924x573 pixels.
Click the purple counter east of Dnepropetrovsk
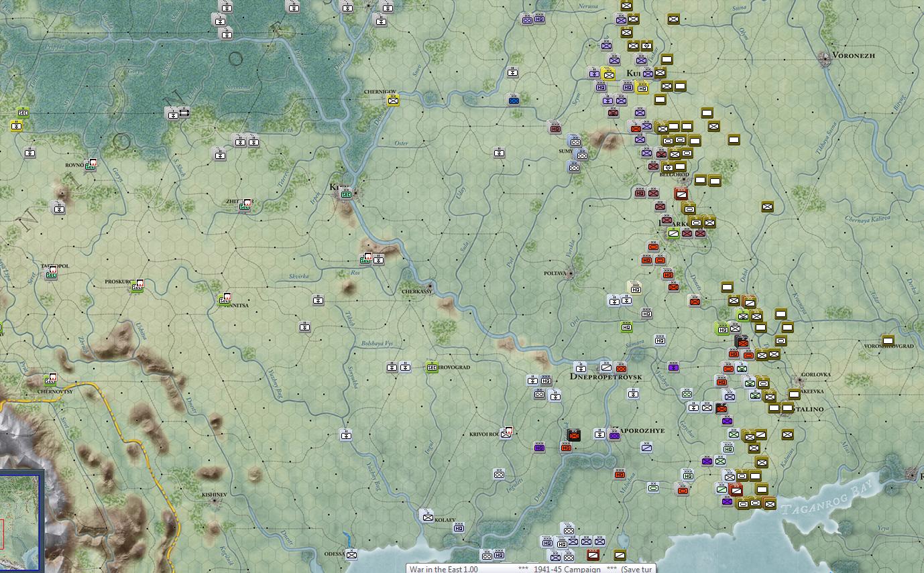click(673, 367)
